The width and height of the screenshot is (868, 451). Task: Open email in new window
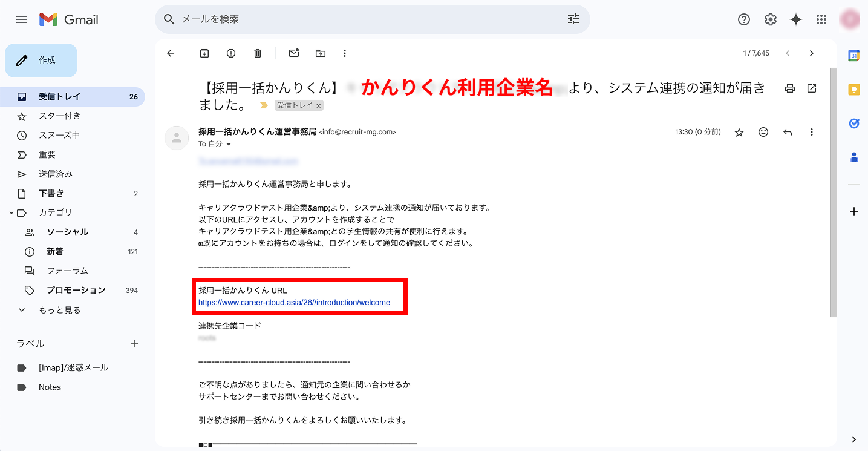[811, 88]
